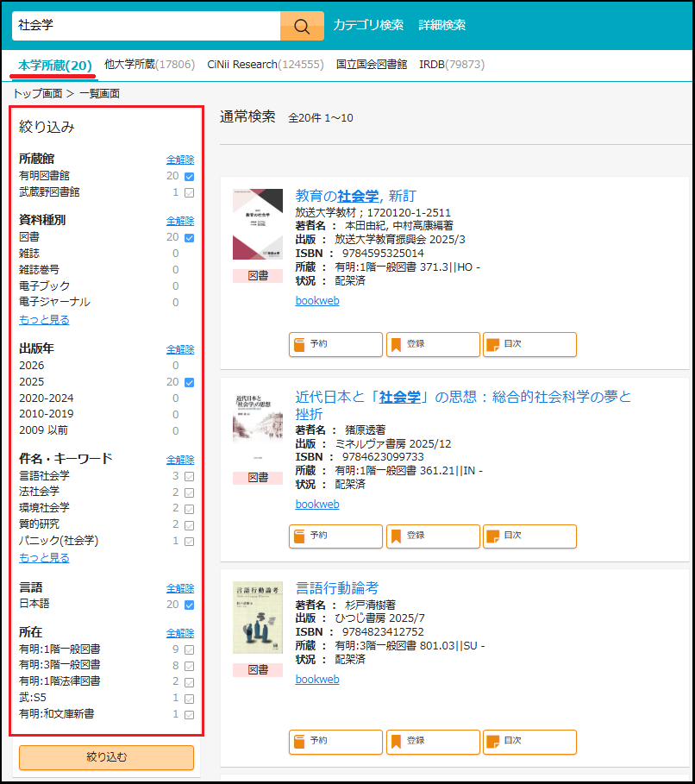Image resolution: width=695 pixels, height=784 pixels.
Task: Click the 一覧画面 breadcrumb text
Action: click(99, 93)
